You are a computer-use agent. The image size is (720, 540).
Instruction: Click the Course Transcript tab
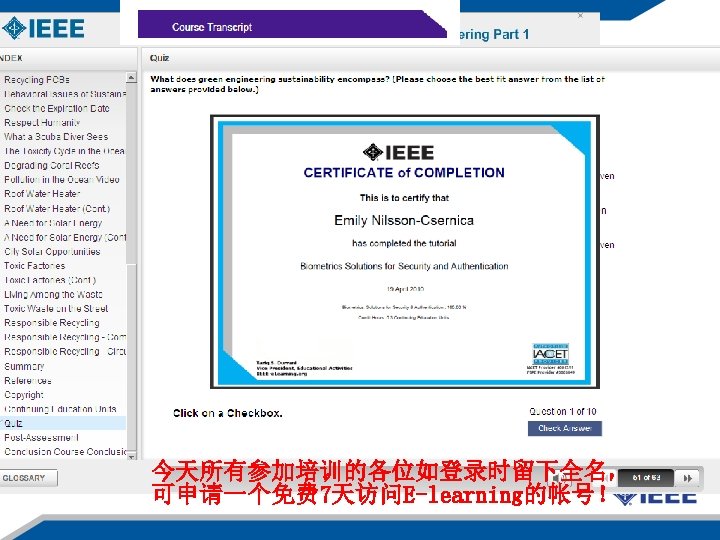coord(292,26)
